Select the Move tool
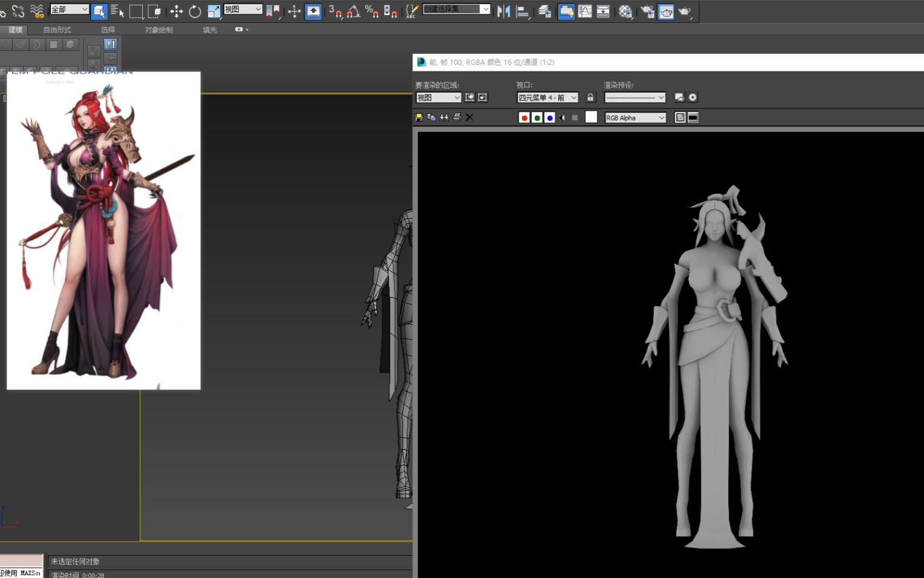The image size is (924, 578). click(x=176, y=11)
